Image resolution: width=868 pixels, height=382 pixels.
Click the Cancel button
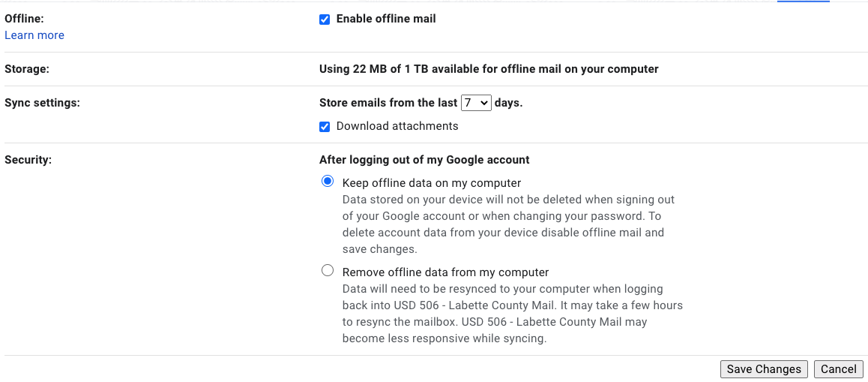[838, 369]
